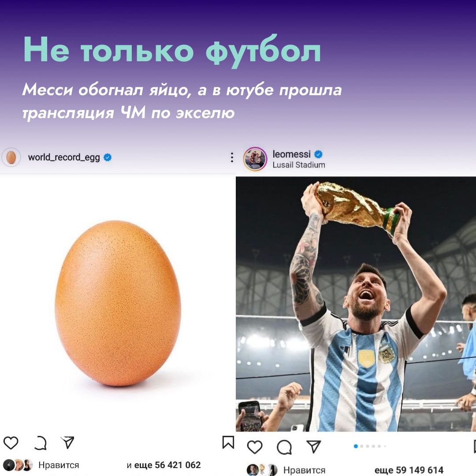The width and height of the screenshot is (476, 476).
Task: Open leomessi story ring avatar
Action: [255, 159]
